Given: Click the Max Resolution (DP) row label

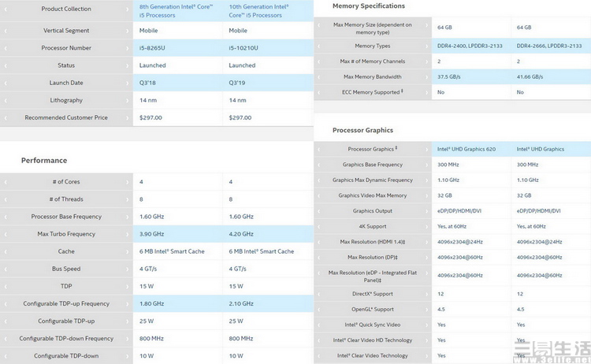Looking at the screenshot, I should (x=373, y=258).
